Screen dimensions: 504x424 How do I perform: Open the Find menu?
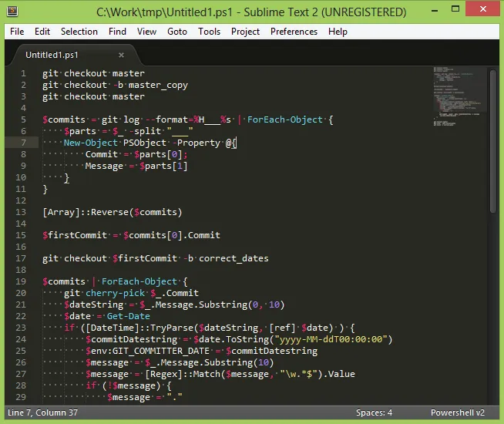tap(117, 32)
